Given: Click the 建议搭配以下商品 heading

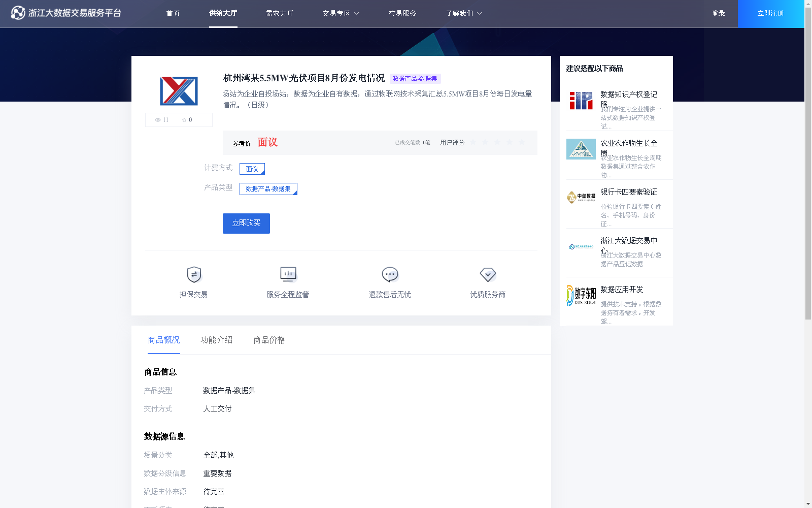Looking at the screenshot, I should [x=594, y=69].
